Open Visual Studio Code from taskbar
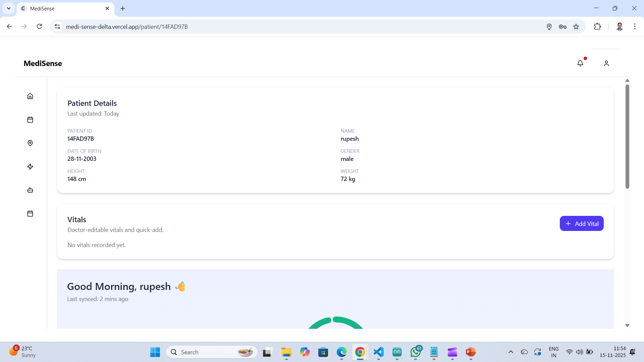Screen dimensions: 644x362 click(x=378, y=352)
